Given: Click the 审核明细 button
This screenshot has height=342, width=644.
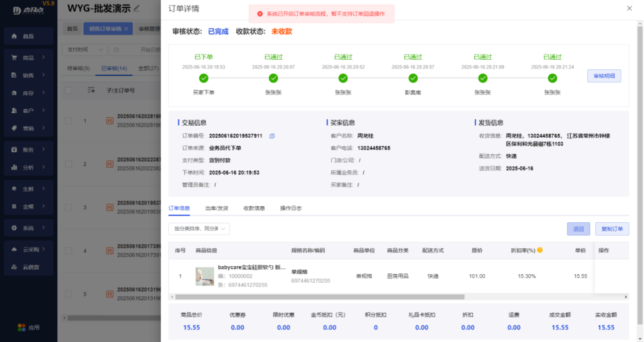Looking at the screenshot, I should 604,77.
